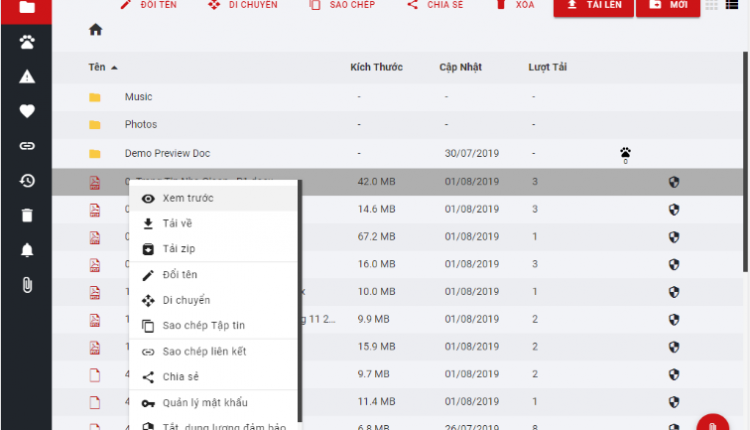This screenshot has height=430, width=750.
Task: Open the Demo Preview Doc folder
Action: pos(167,154)
